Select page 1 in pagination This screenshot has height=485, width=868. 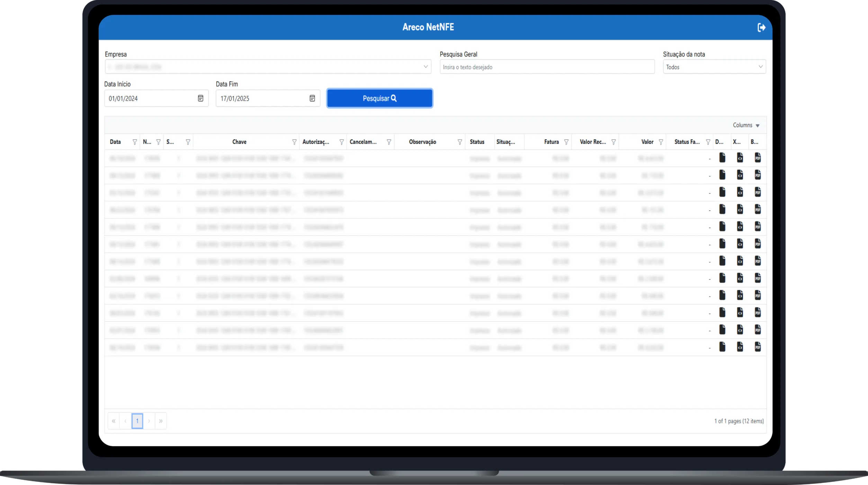(x=137, y=421)
